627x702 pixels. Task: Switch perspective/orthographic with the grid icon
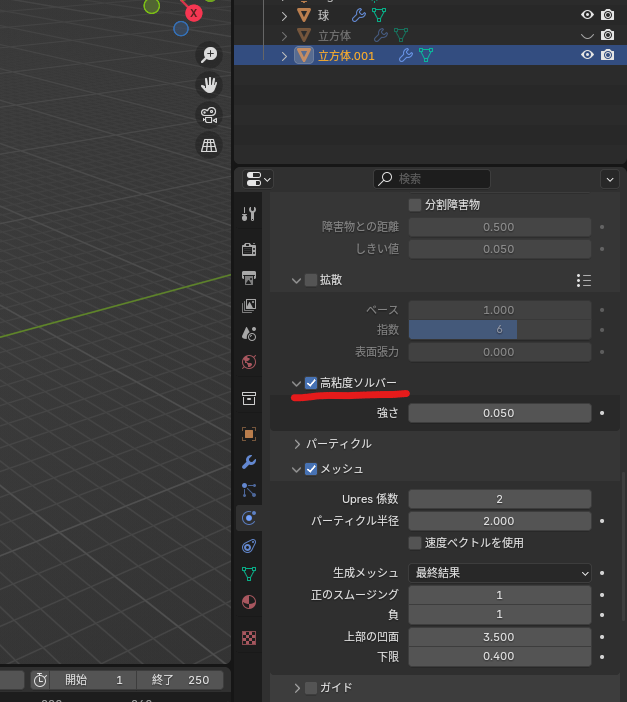[x=209, y=145]
